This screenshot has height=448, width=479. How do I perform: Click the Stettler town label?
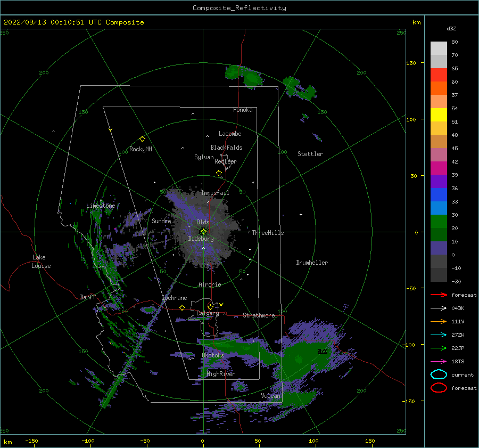click(310, 154)
